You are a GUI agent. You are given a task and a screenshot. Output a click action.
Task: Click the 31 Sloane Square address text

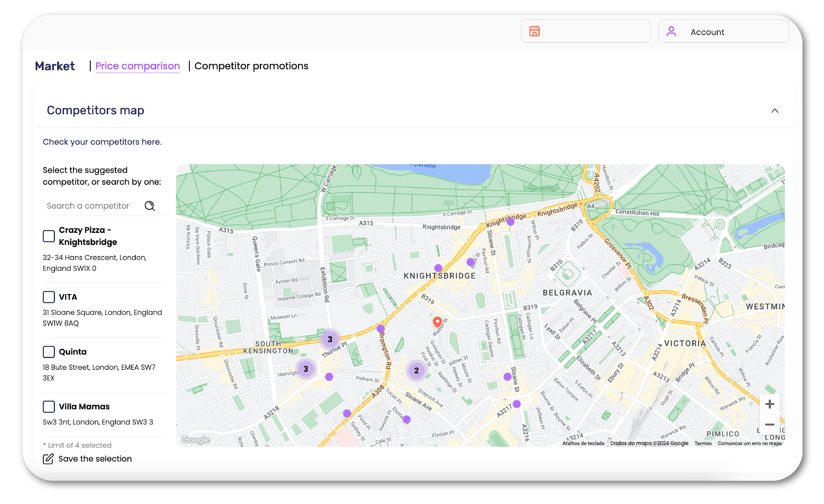tap(102, 318)
